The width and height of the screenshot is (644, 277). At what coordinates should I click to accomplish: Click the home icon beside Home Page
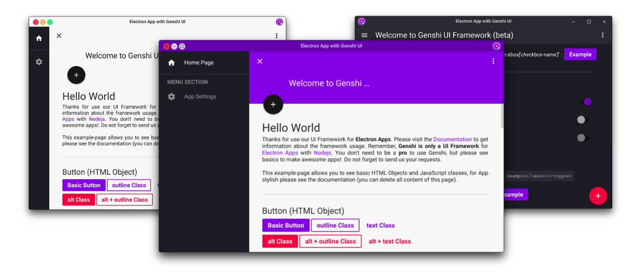[x=172, y=62]
